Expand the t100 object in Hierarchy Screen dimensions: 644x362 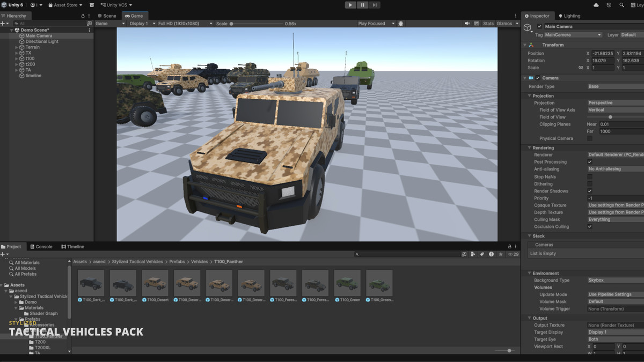[17, 58]
